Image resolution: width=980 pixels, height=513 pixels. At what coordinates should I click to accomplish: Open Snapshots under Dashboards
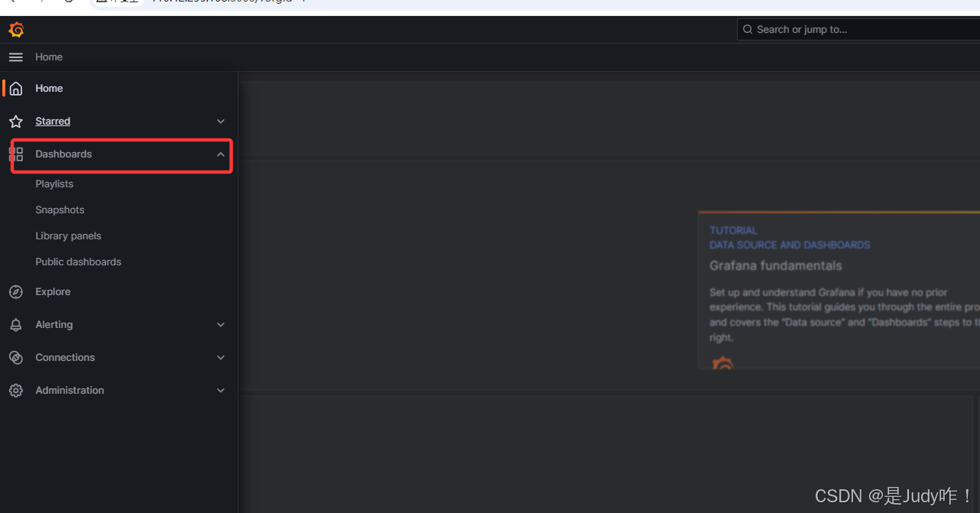pos(60,210)
